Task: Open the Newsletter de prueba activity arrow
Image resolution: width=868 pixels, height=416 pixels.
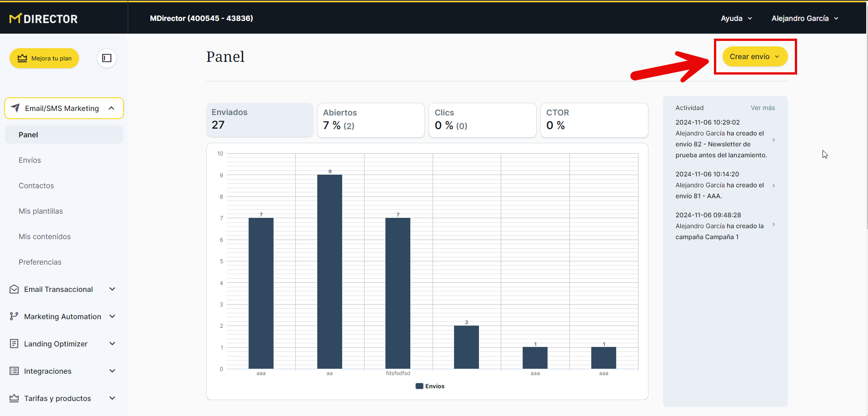Action: click(773, 140)
